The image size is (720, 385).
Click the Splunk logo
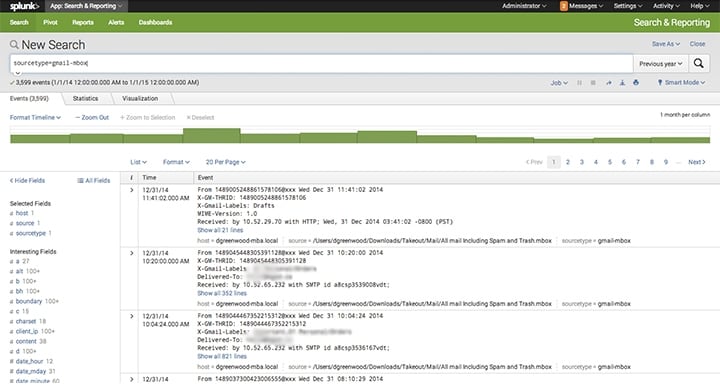(x=24, y=6)
